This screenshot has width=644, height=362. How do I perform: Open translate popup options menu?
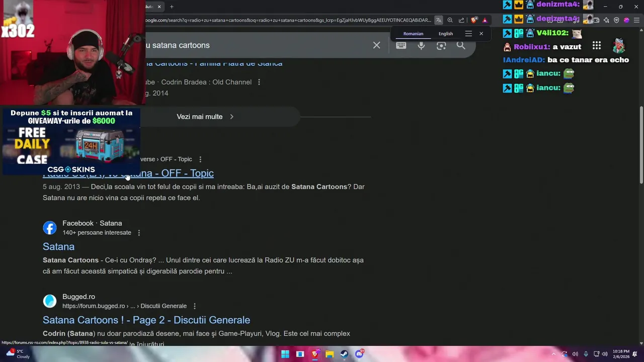[x=468, y=34]
